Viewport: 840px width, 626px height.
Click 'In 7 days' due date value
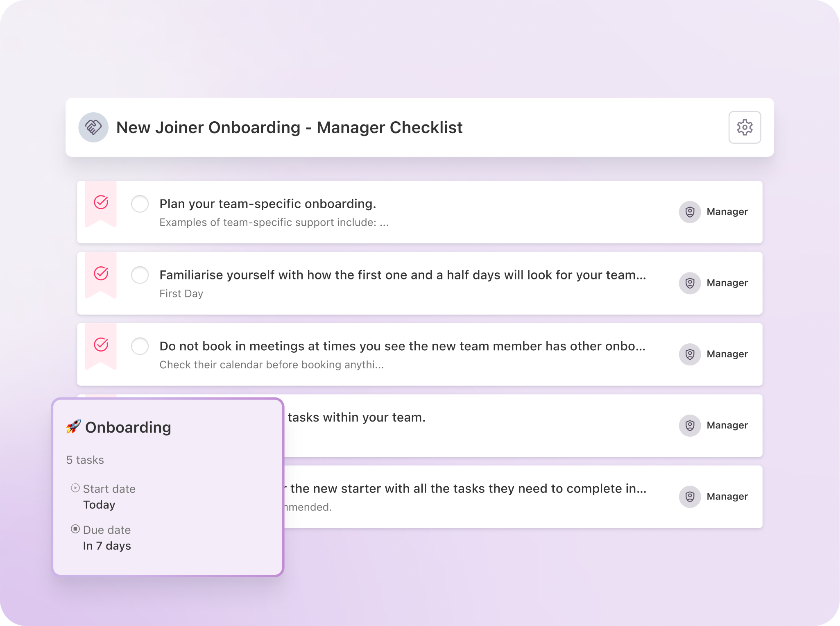(x=106, y=545)
